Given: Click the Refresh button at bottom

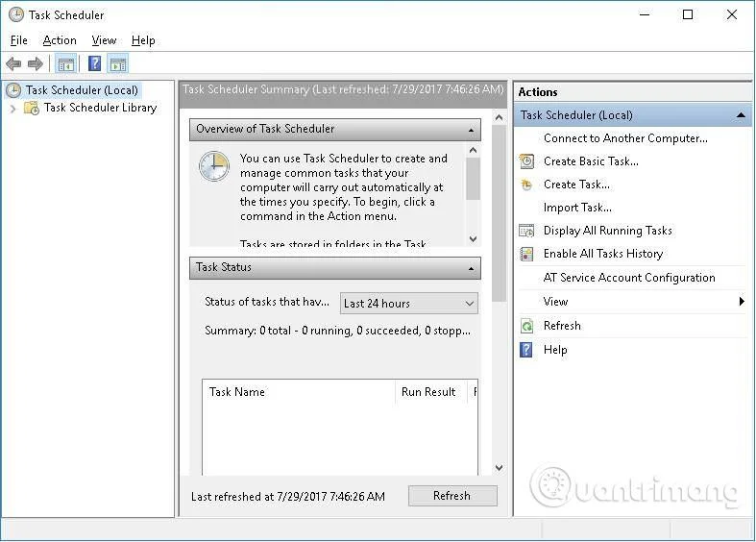Looking at the screenshot, I should pos(452,496).
